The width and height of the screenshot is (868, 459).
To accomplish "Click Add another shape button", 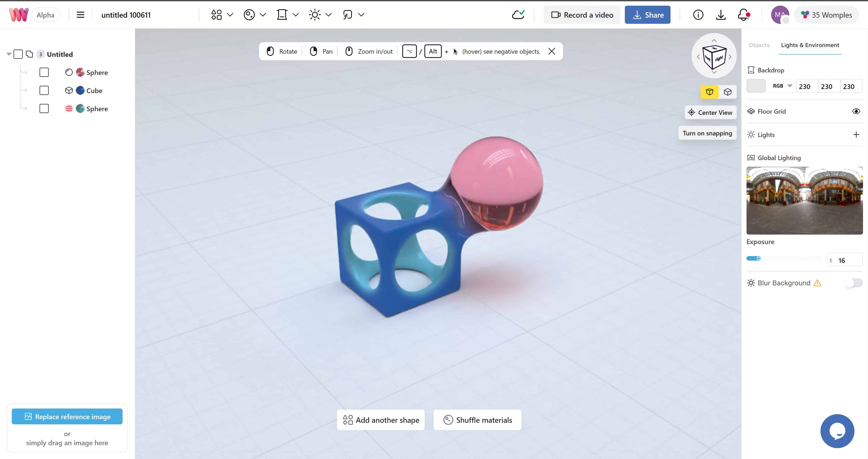I will pos(381,420).
